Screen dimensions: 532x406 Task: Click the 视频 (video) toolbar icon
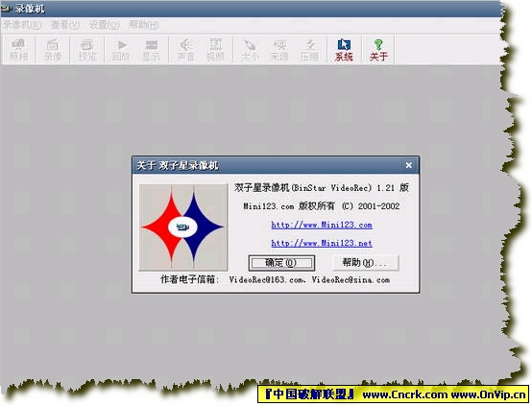(215, 50)
